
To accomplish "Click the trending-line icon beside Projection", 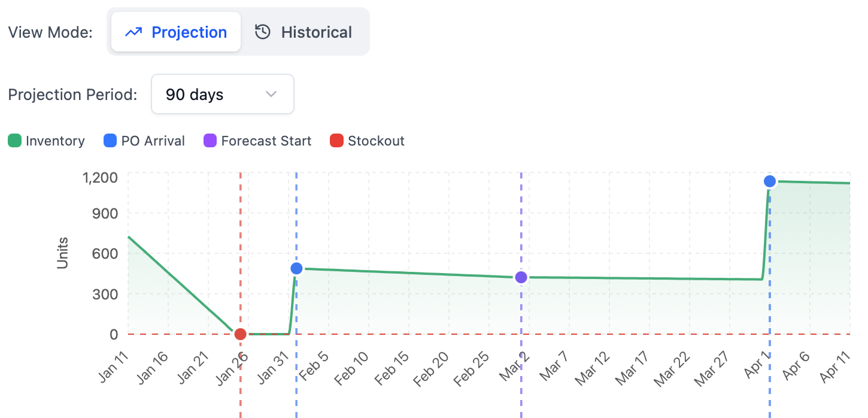I will pyautogui.click(x=135, y=32).
